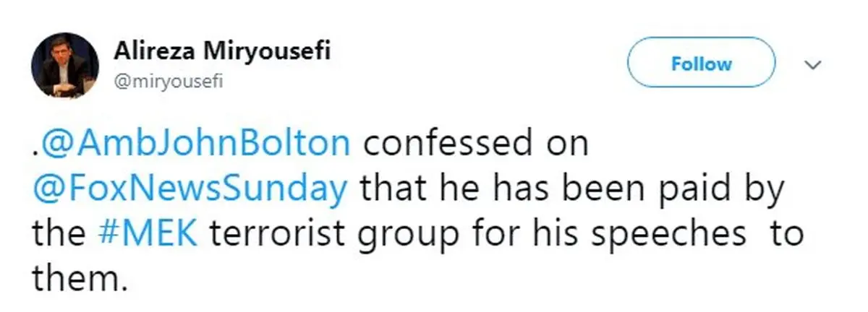Click the final word "them."
Viewport: 868px width, 312px height.
tap(80, 278)
